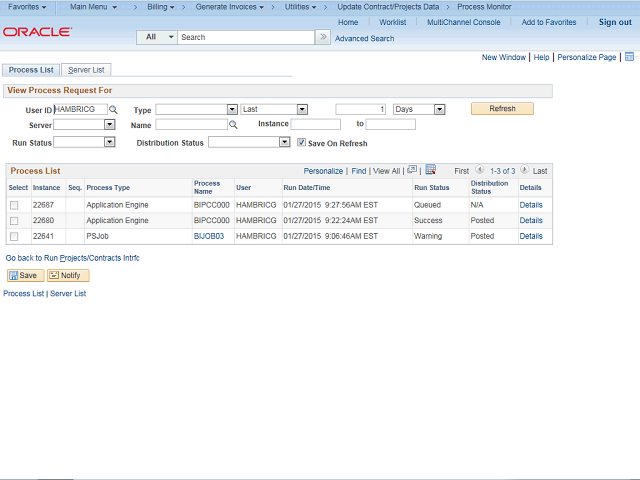Expand the Favorites menu

pyautogui.click(x=27, y=7)
